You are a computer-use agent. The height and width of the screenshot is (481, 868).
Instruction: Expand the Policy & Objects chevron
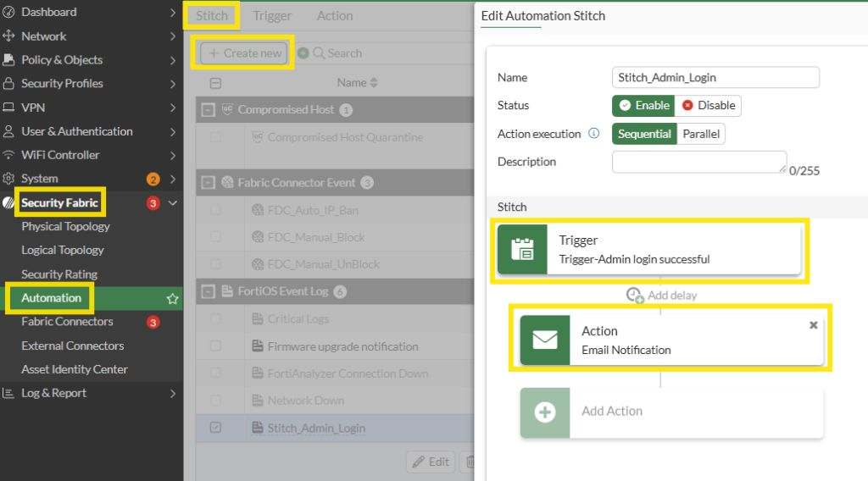173,60
